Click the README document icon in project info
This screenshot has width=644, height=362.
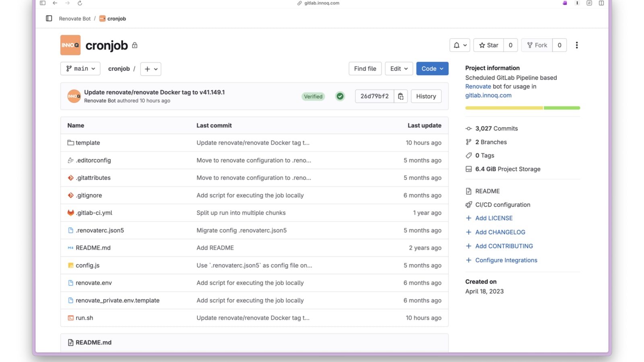(469, 191)
